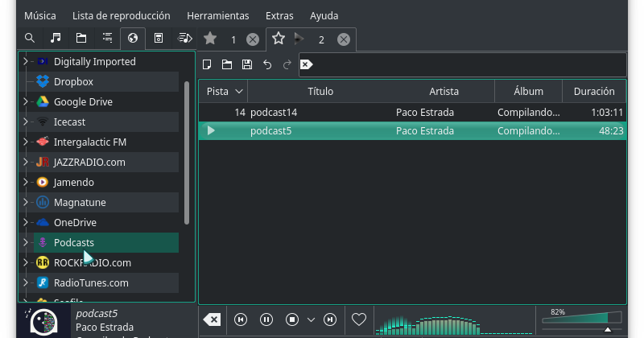Open the playlists sidebar tab

[x=107, y=38]
